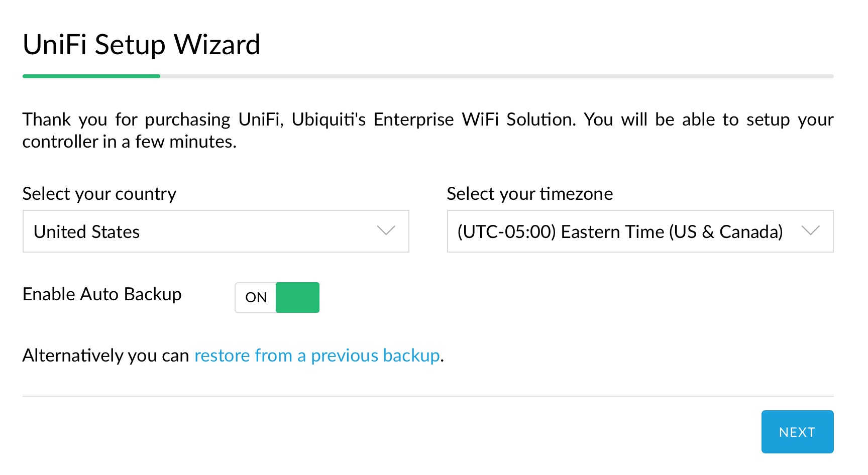
Task: Click the Thank you for purchasing paragraph
Action: (x=427, y=130)
